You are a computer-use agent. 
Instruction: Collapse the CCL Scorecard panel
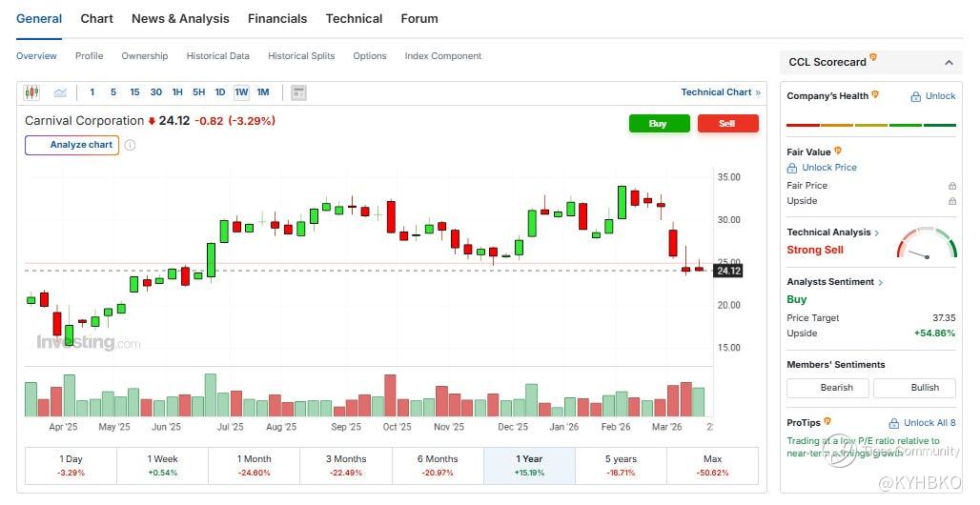pos(949,63)
